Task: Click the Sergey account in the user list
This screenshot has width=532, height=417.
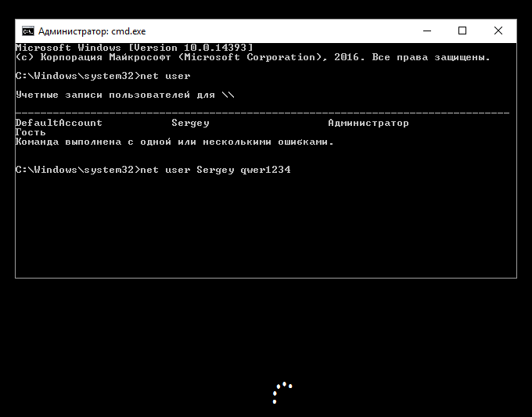Action: click(x=190, y=123)
